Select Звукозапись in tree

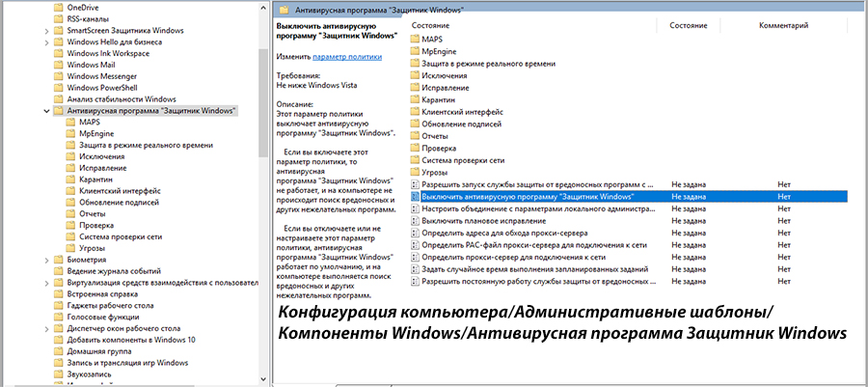[x=89, y=374]
